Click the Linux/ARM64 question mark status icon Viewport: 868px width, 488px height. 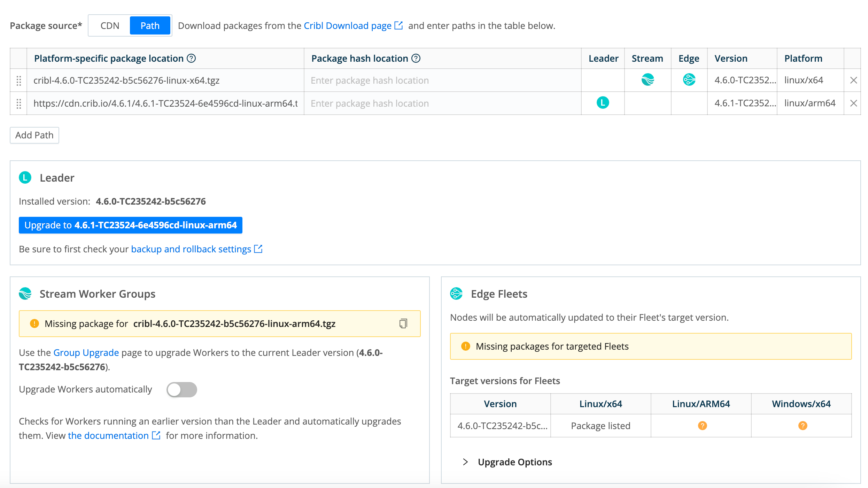click(703, 426)
